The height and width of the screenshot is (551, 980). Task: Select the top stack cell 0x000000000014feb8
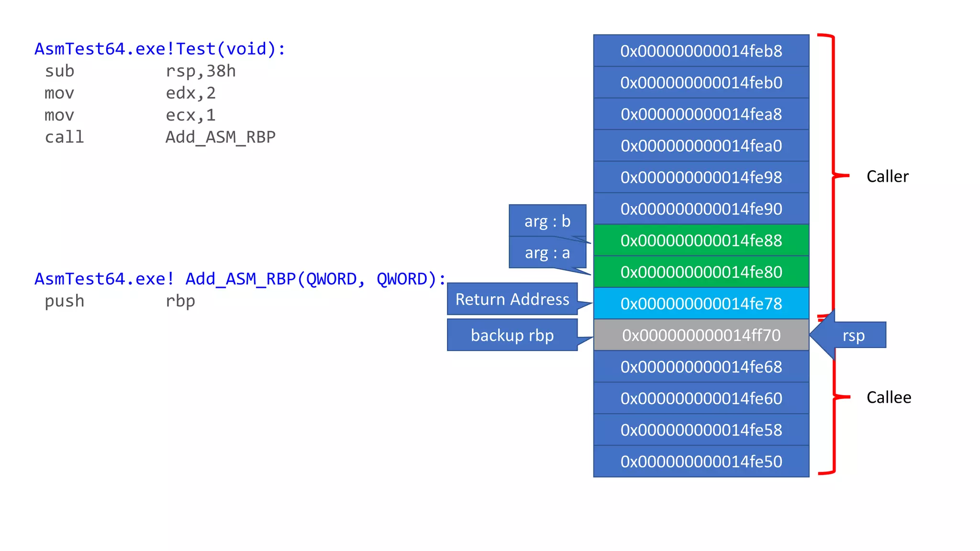(x=701, y=51)
